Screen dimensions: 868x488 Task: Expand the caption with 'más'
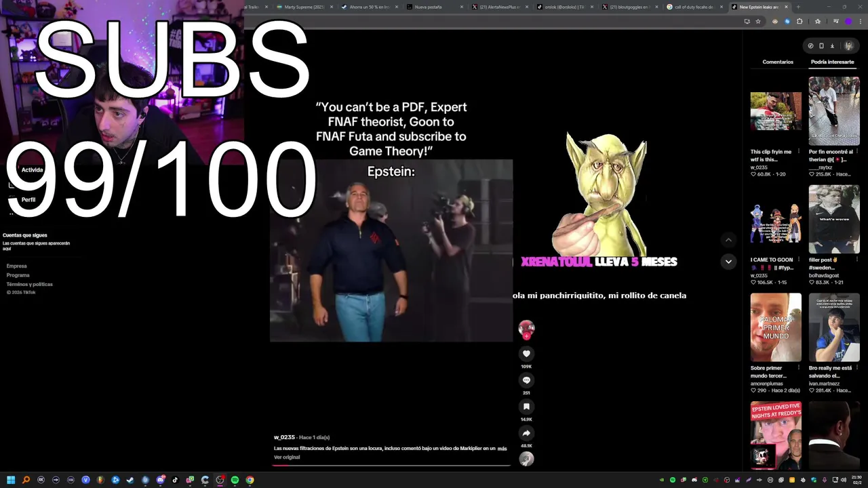(x=502, y=449)
